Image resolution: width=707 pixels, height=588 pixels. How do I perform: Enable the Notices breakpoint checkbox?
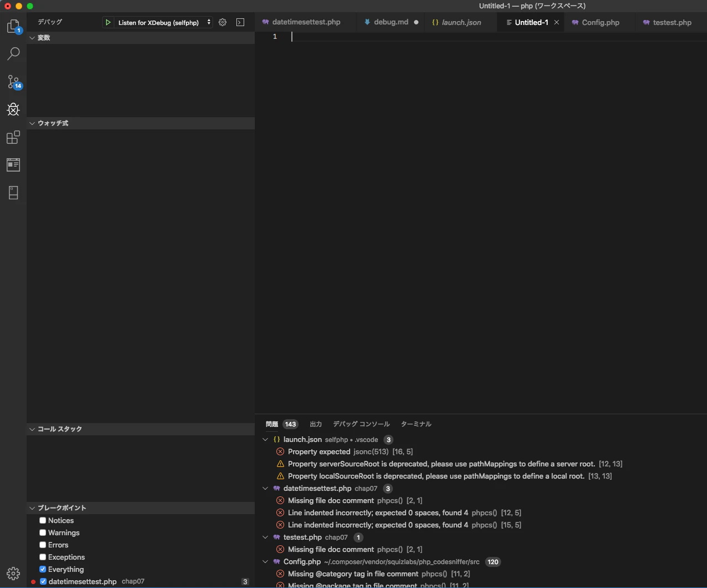pos(43,520)
